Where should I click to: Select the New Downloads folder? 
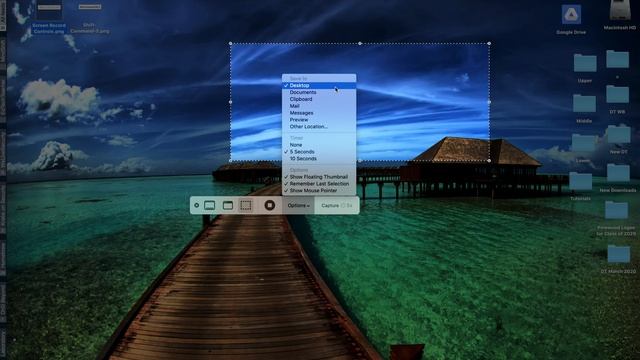pos(618,173)
